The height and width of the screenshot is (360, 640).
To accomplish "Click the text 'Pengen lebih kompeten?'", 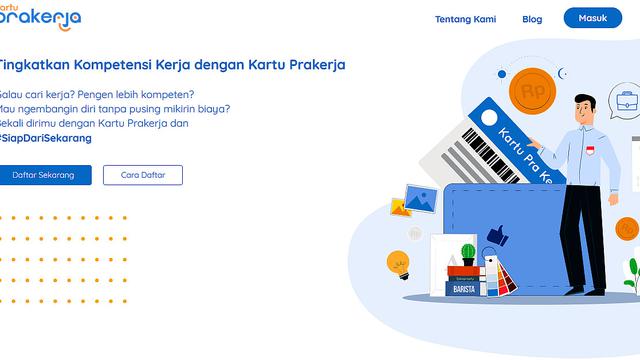I will 136,95.
